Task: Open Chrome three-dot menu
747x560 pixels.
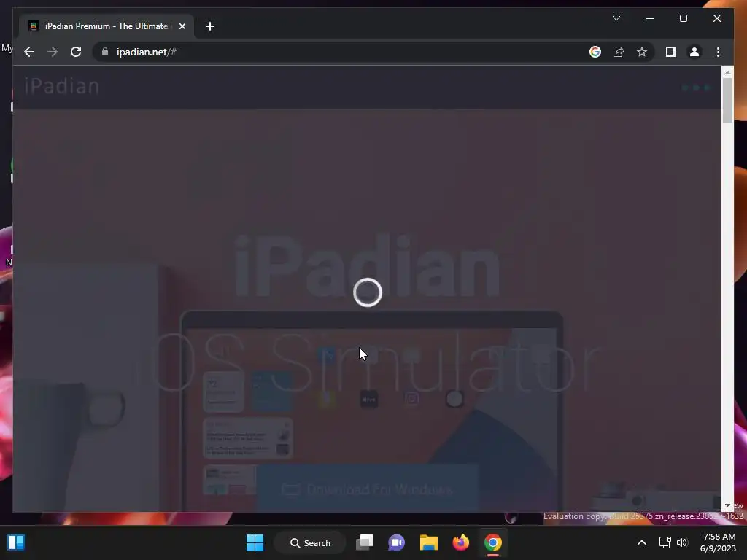Action: coord(718,52)
